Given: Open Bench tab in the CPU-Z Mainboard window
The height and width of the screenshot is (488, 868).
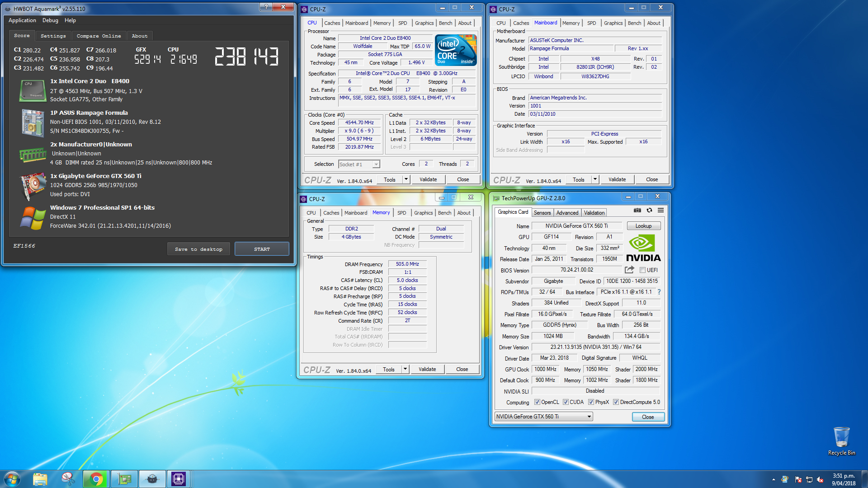Looking at the screenshot, I should coord(634,23).
